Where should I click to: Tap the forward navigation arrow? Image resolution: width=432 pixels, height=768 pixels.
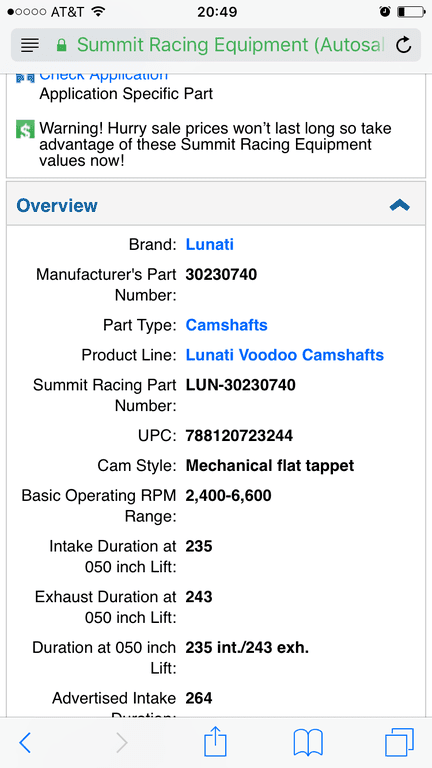121,743
